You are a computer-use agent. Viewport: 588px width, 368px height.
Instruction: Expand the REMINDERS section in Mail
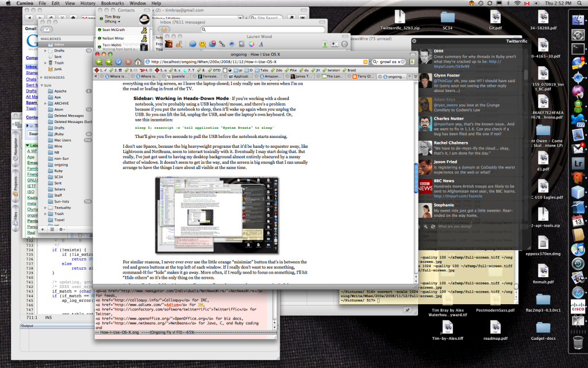[41, 78]
